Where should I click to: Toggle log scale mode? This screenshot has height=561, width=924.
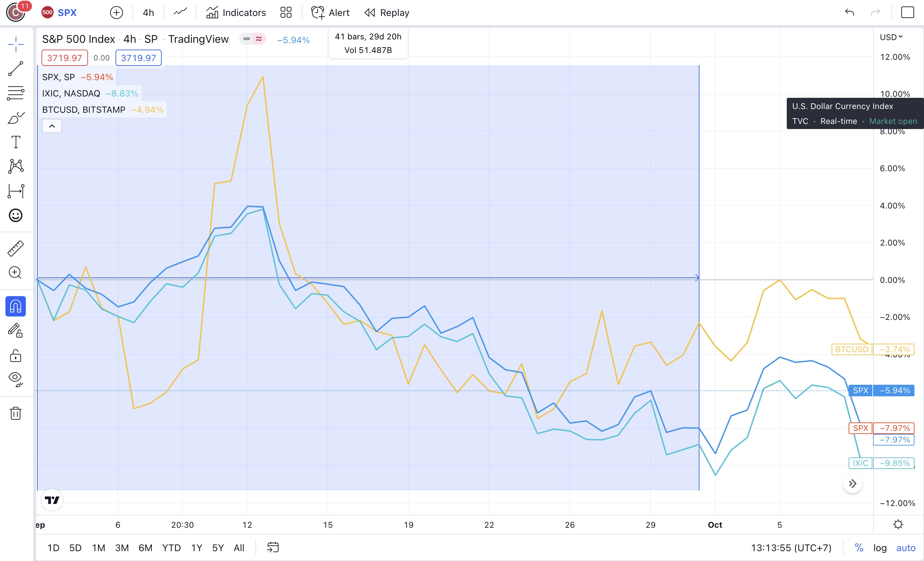[x=880, y=548]
